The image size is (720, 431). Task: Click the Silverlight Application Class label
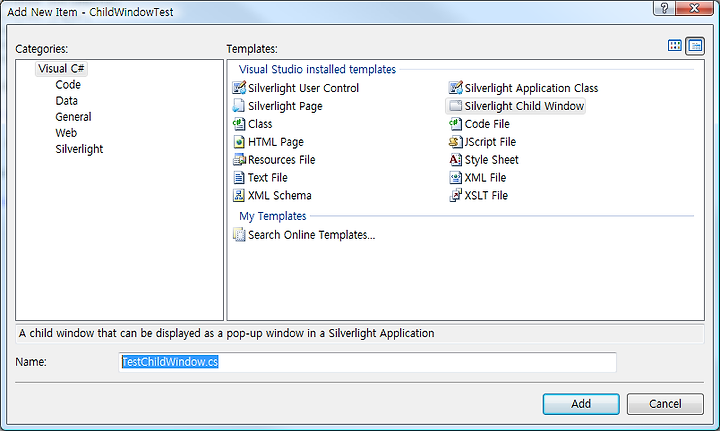531,88
